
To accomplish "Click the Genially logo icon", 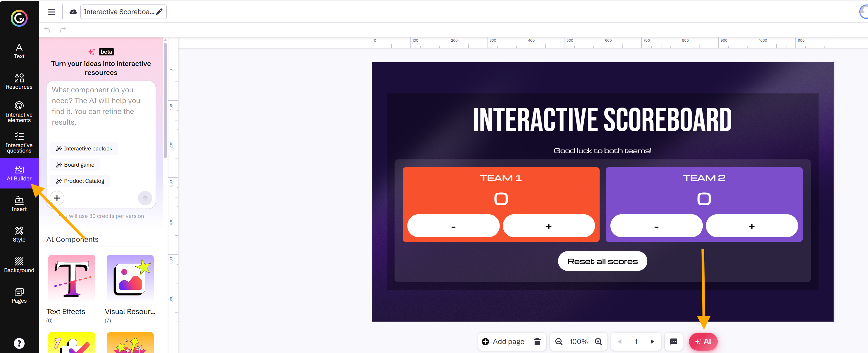I will pos(19,18).
